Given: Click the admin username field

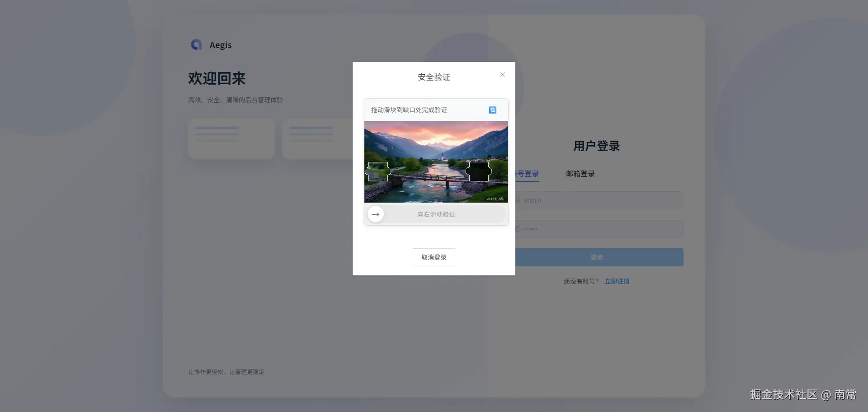Looking at the screenshot, I should (599, 200).
